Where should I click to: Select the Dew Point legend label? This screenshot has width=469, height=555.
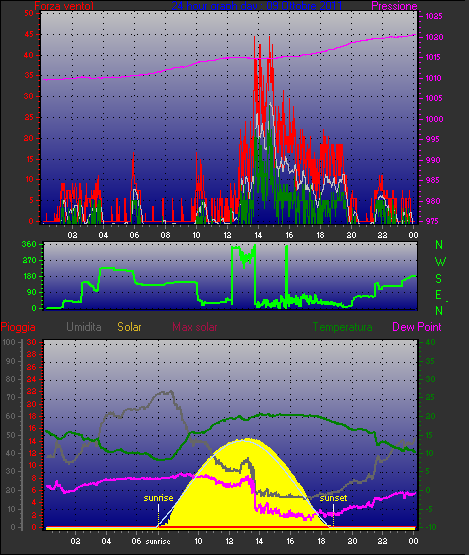pyautogui.click(x=417, y=327)
